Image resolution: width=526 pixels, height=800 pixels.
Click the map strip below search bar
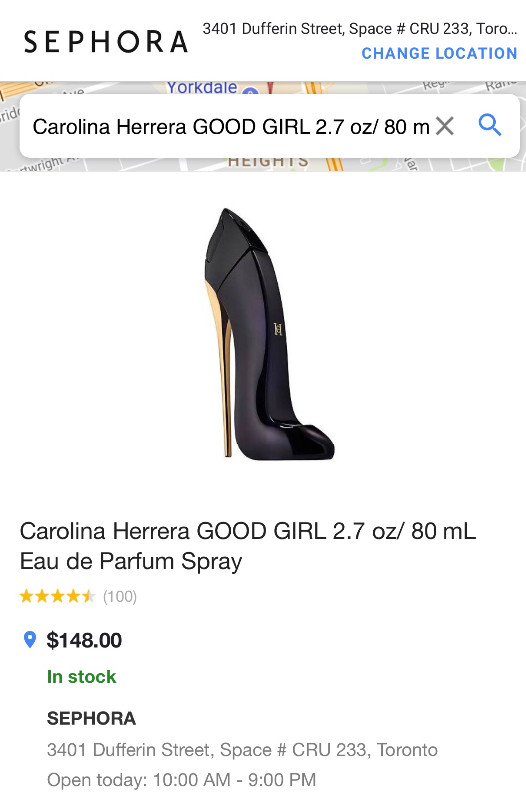click(263, 165)
